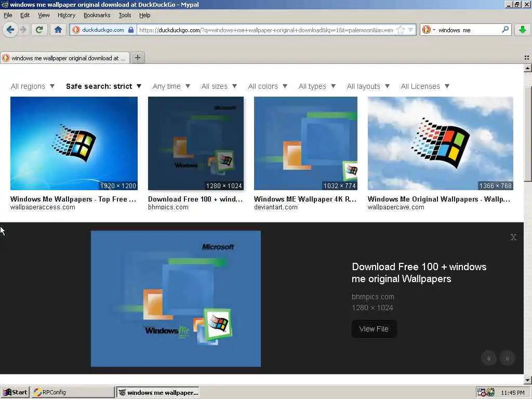
Task: Show the next image with right chevron
Action: [507, 358]
